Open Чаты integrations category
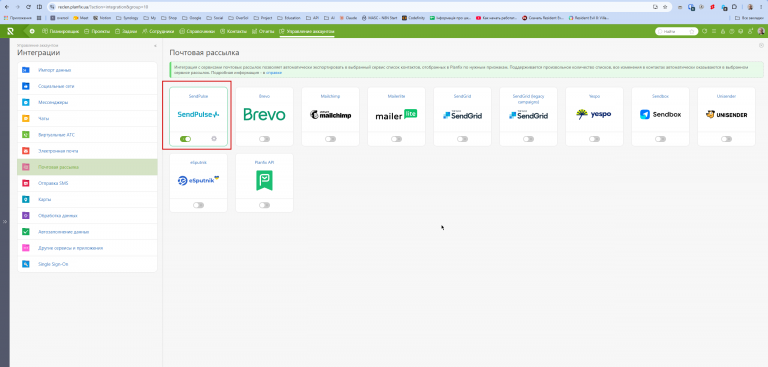 [x=87, y=119]
